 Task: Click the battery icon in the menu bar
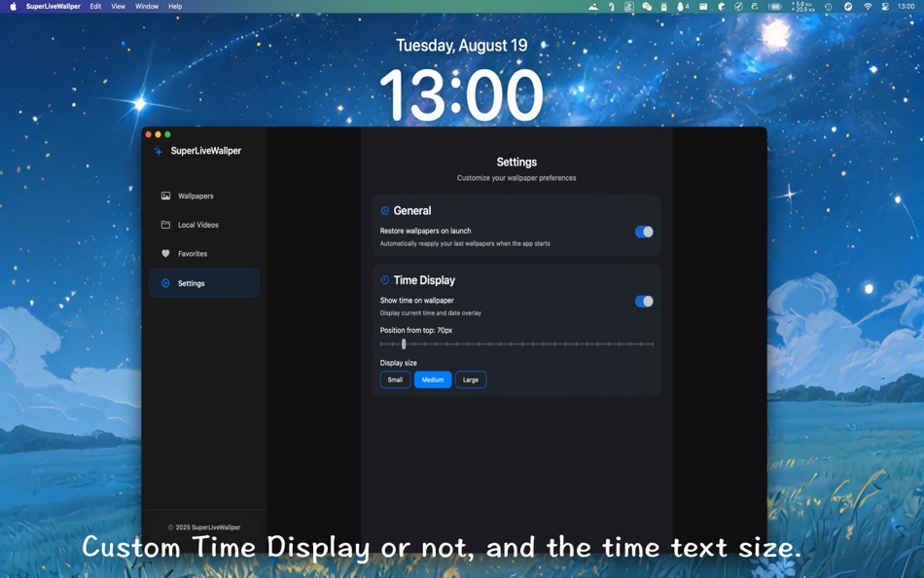click(x=774, y=7)
